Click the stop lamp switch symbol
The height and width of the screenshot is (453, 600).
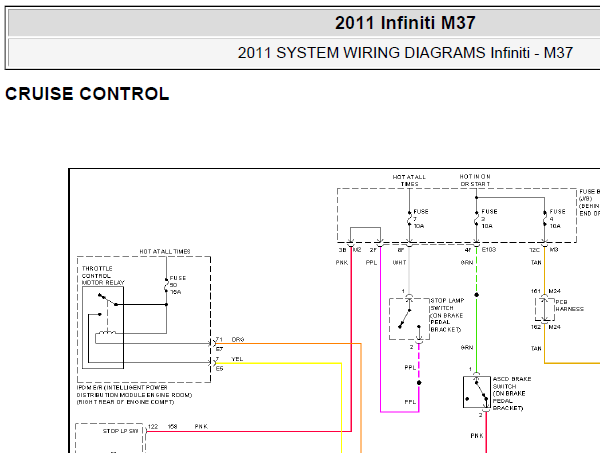pyautogui.click(x=409, y=319)
